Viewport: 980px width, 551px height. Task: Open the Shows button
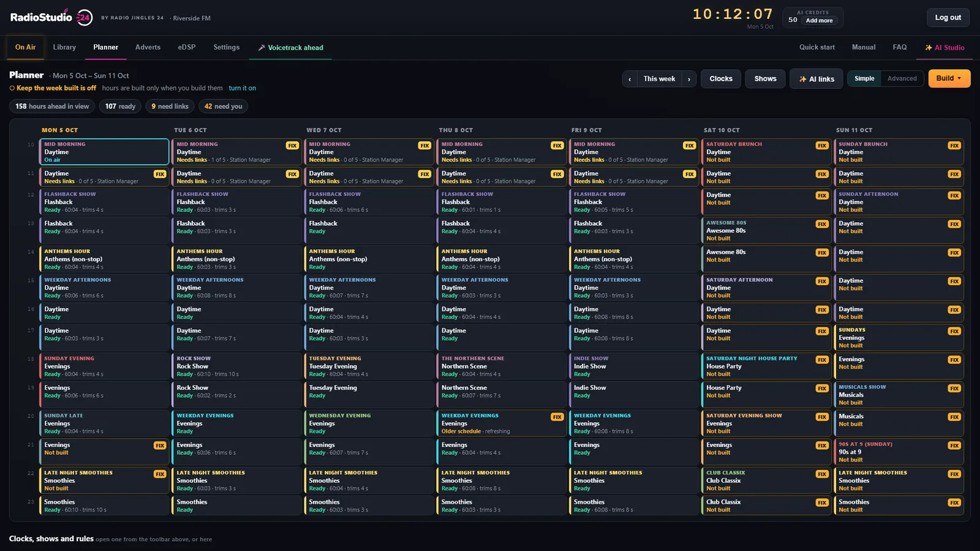(765, 79)
